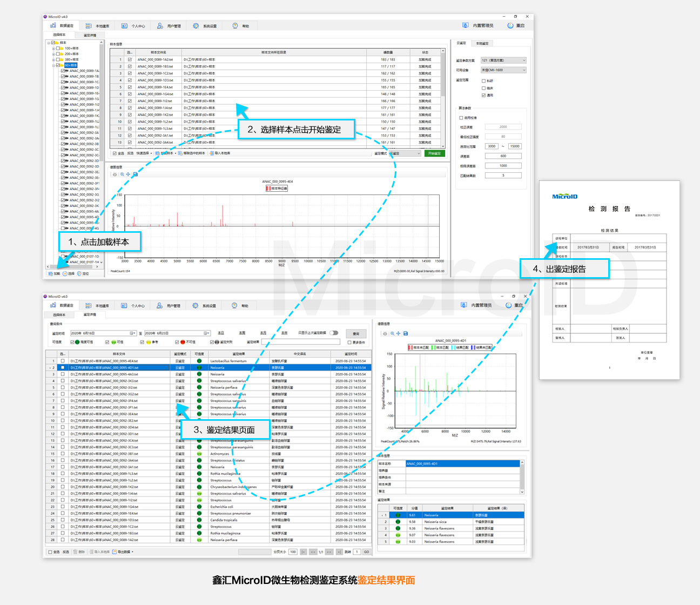This screenshot has width=700, height=605.
Task: Select 鉴定详情 tab in bottom window
Action: pyautogui.click(x=90, y=314)
